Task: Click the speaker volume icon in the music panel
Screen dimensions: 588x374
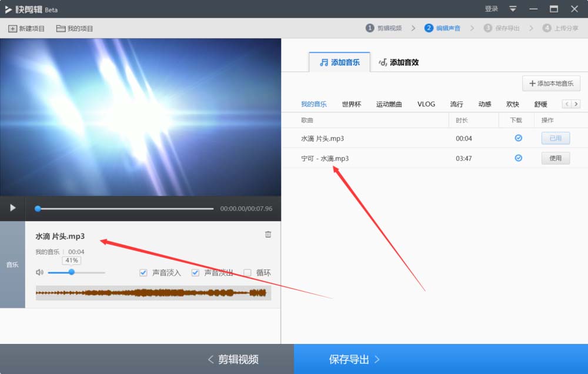Action: pos(39,272)
